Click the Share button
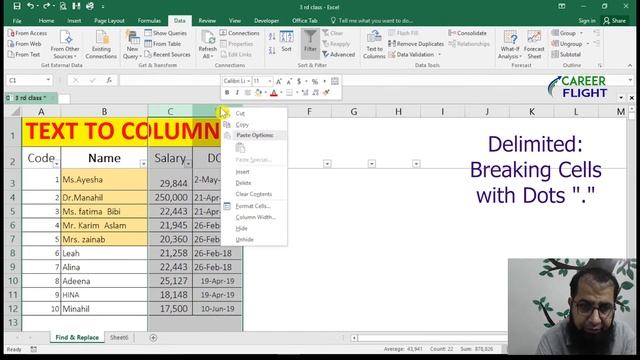The width and height of the screenshot is (640, 360). [x=614, y=20]
